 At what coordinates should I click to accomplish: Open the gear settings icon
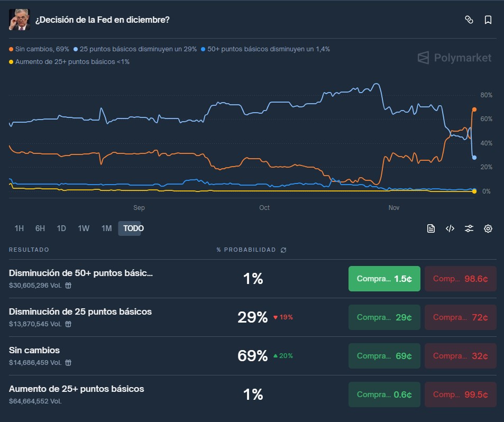[488, 228]
